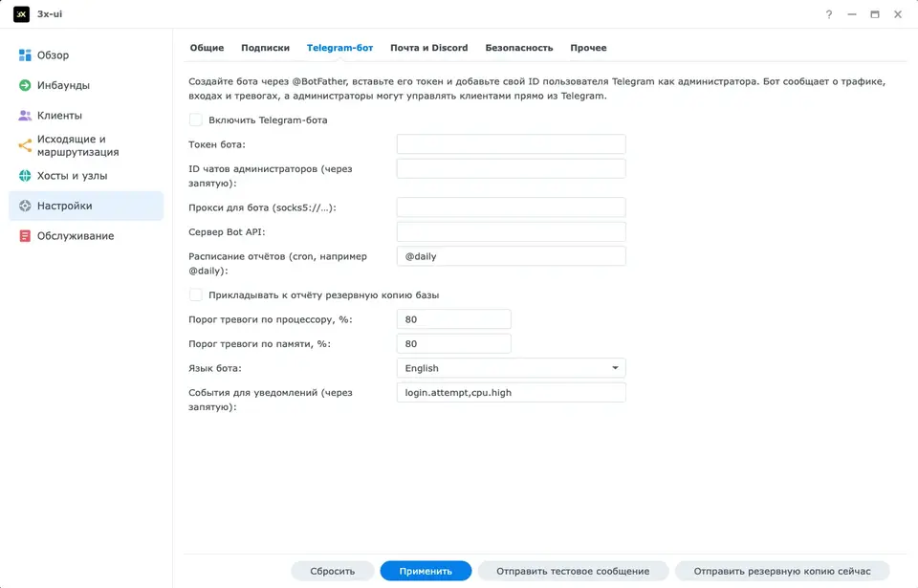918x588 pixels.
Task: Click the Применить button
Action: point(426,571)
